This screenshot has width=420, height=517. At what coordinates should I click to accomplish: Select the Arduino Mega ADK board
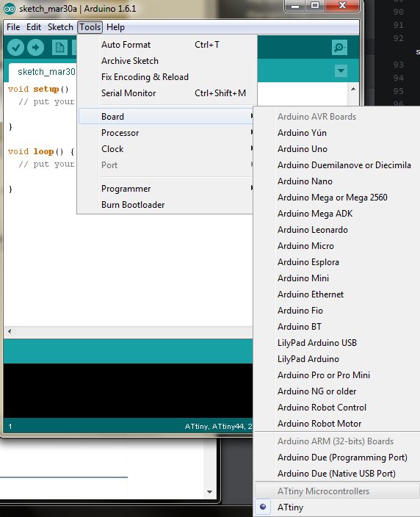pyautogui.click(x=336, y=213)
